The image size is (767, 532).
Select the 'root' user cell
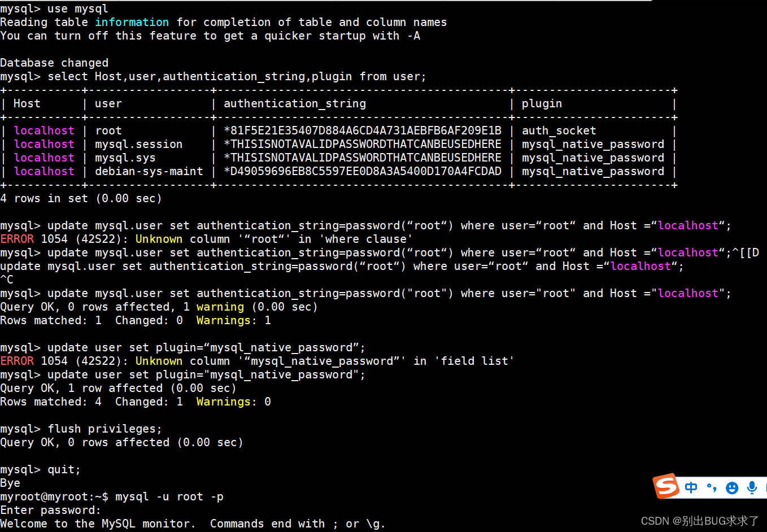click(108, 130)
